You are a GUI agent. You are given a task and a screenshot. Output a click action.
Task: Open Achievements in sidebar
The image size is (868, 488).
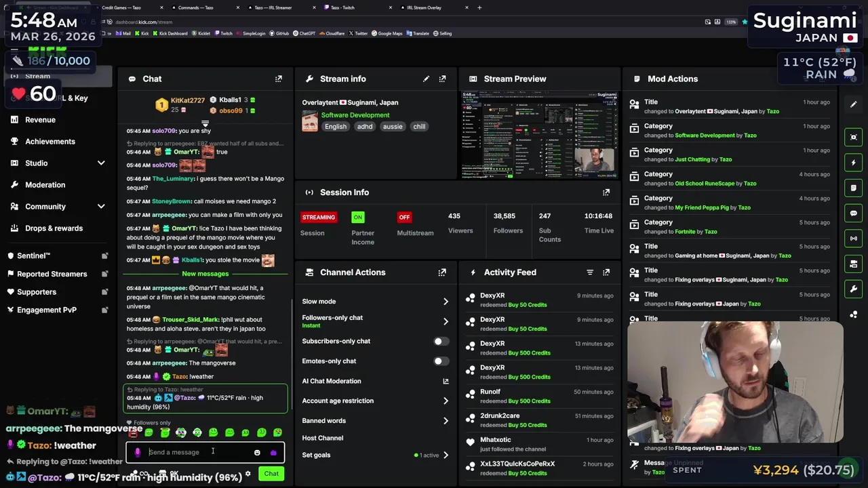(x=50, y=142)
